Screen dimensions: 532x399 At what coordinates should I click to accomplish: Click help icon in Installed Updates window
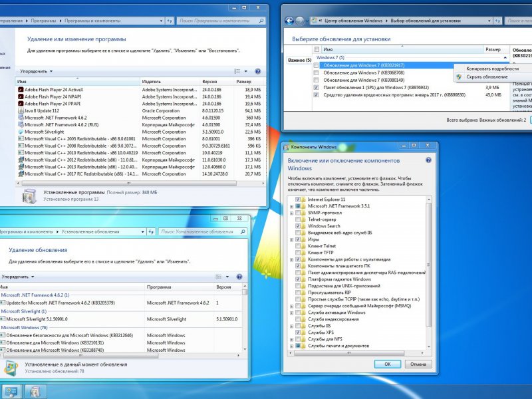pos(239,277)
